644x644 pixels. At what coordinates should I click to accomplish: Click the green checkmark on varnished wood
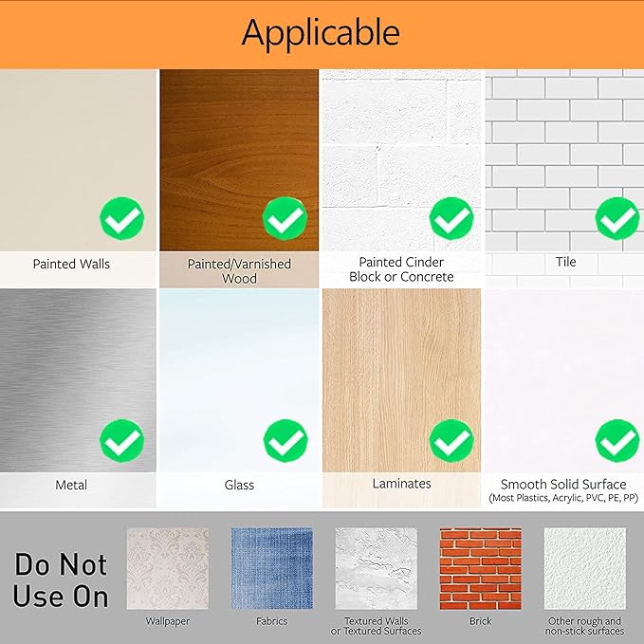[x=285, y=218]
